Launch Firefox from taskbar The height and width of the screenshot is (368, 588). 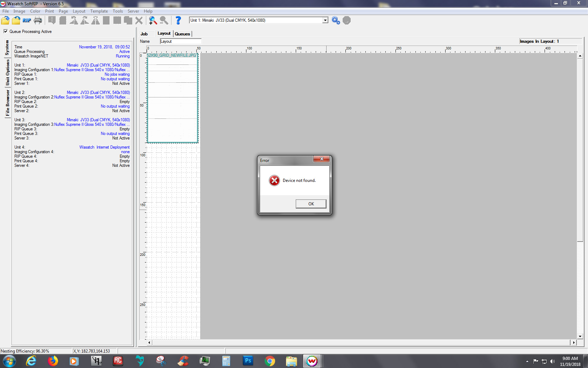point(53,361)
